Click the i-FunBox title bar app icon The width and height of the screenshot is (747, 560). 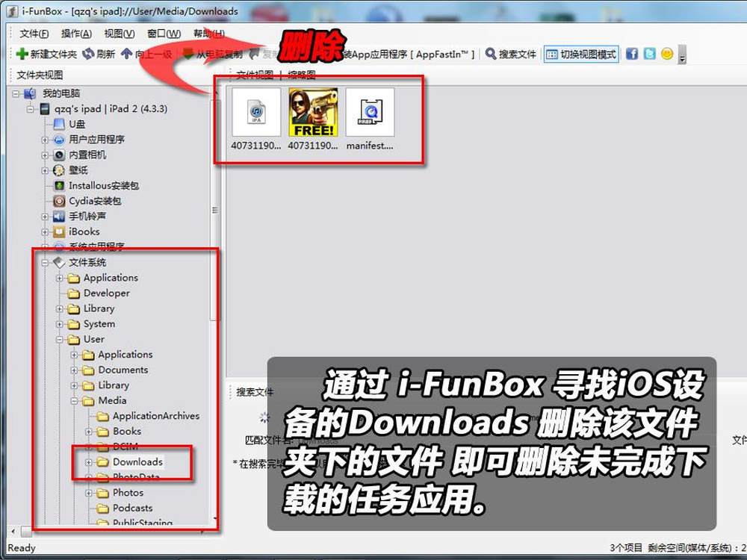click(13, 11)
